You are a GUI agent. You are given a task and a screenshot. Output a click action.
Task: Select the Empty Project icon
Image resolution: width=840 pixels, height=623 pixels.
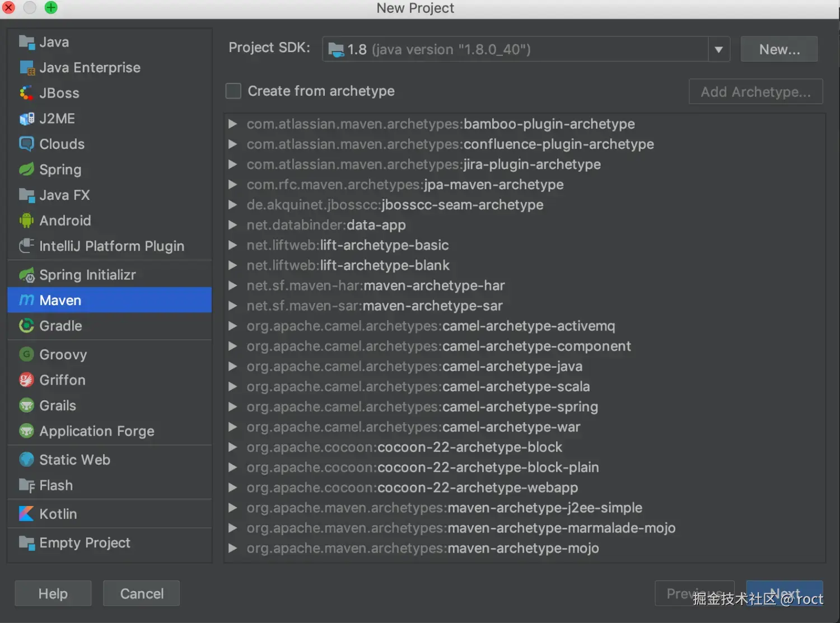[x=26, y=542]
